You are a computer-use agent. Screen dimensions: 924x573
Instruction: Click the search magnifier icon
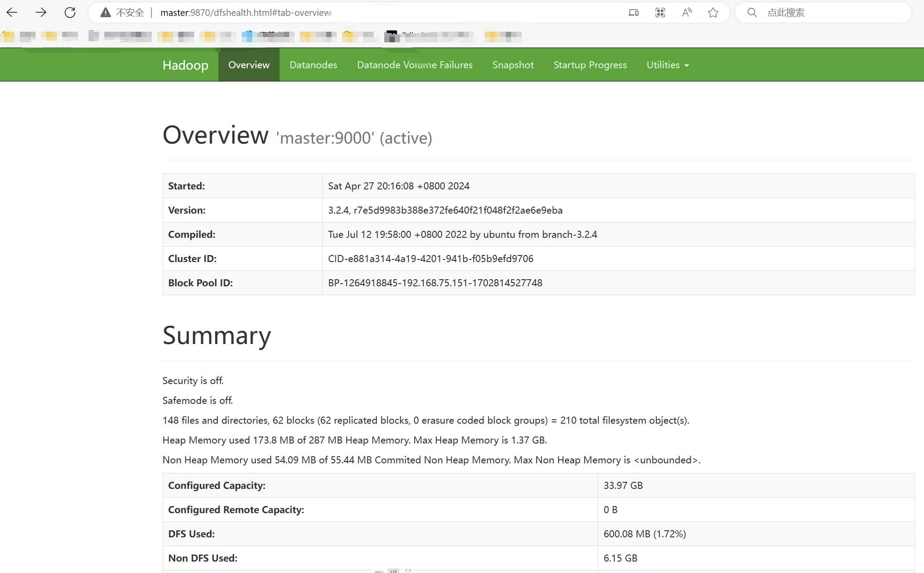click(752, 13)
